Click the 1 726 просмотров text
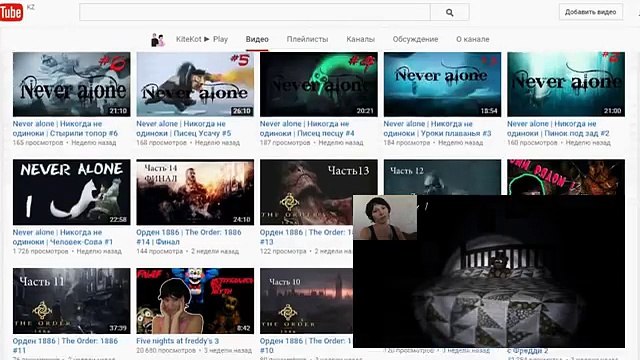The image size is (640, 360). point(40,251)
